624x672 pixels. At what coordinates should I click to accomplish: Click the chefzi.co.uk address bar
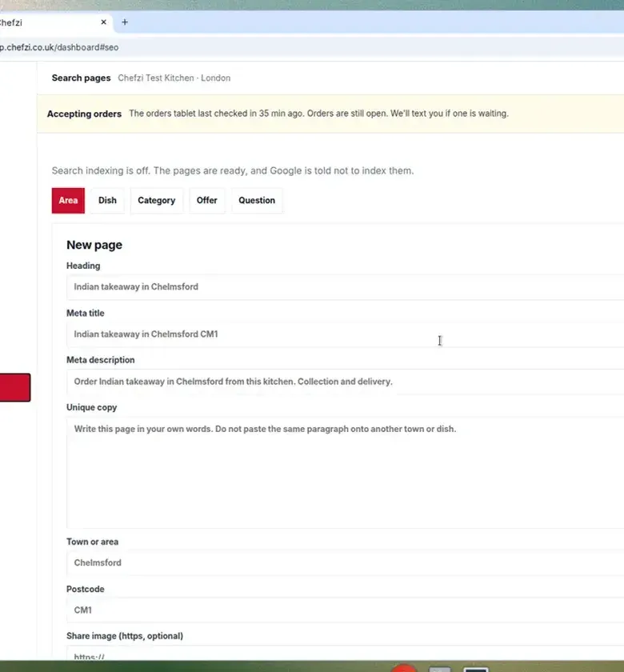pos(312,47)
